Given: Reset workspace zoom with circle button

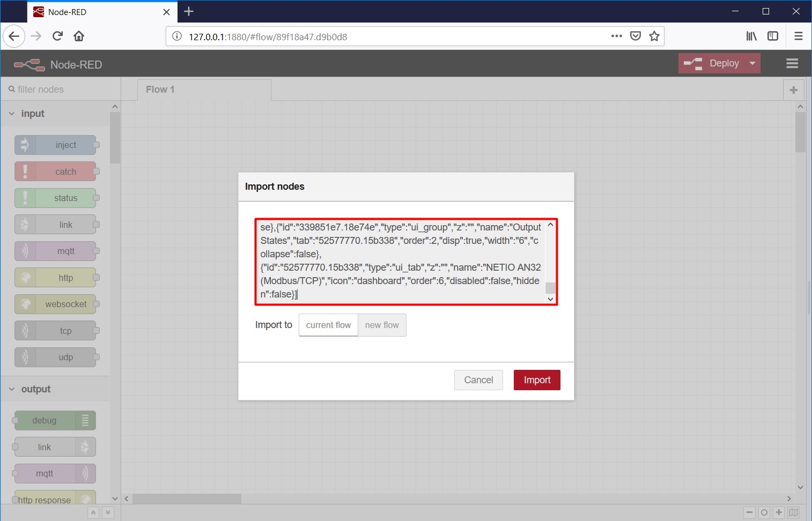Looking at the screenshot, I should 764,512.
